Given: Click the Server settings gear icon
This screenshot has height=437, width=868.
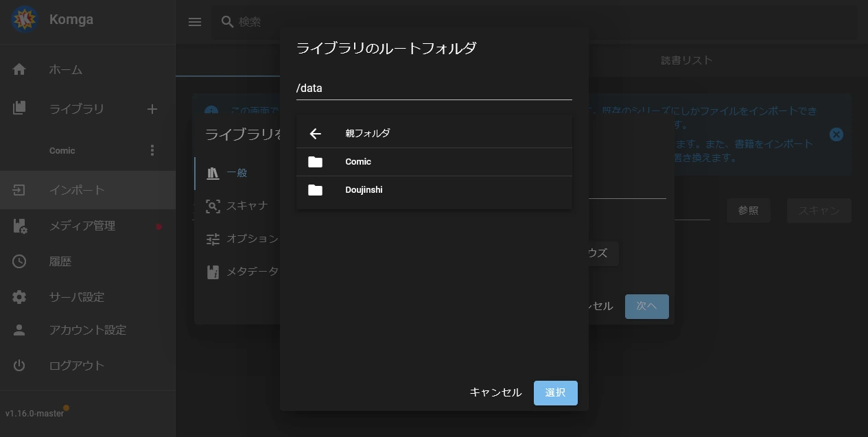Looking at the screenshot, I should 19,297.
